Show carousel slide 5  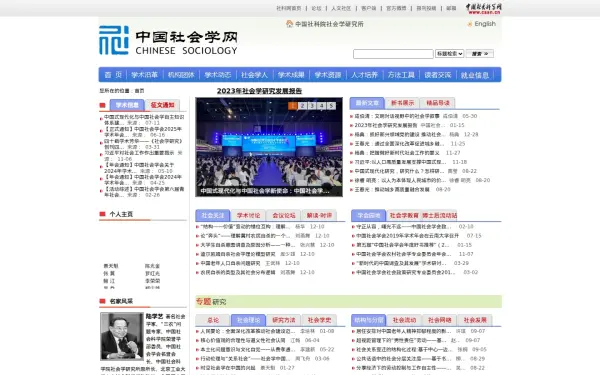(x=331, y=106)
